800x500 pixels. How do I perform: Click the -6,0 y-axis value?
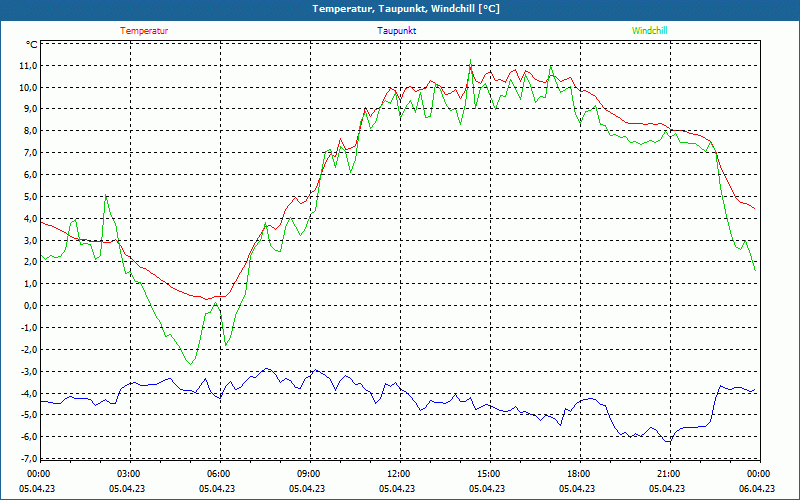29,437
